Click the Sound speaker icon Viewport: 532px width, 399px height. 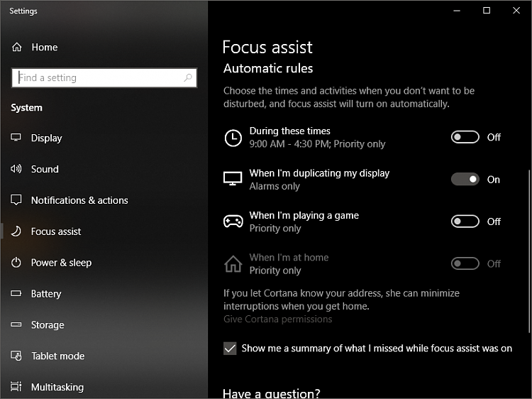16,169
